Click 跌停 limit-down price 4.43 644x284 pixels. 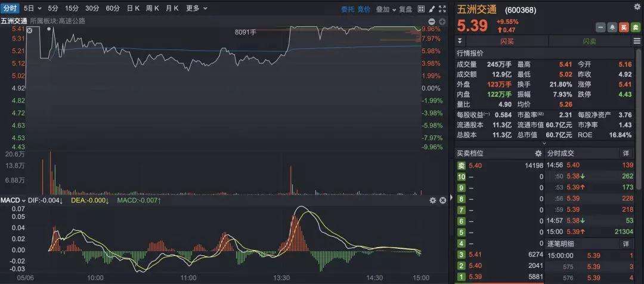pyautogui.click(x=625, y=94)
